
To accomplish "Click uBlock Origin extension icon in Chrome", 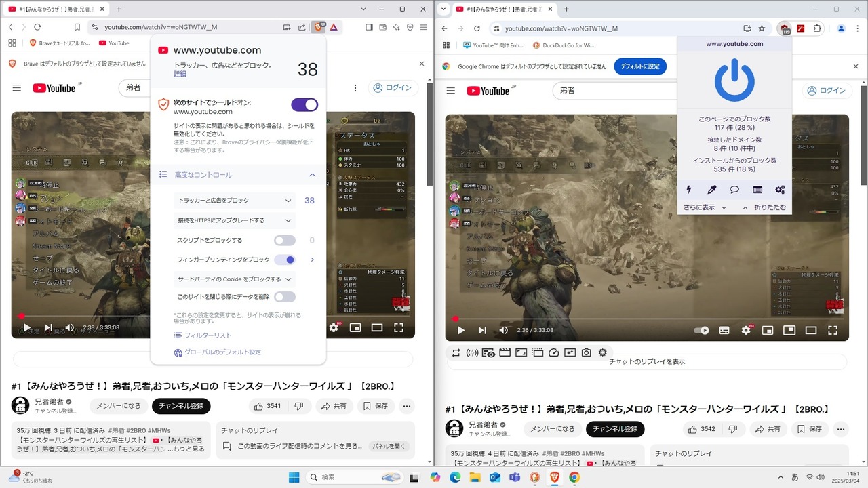I will click(785, 28).
